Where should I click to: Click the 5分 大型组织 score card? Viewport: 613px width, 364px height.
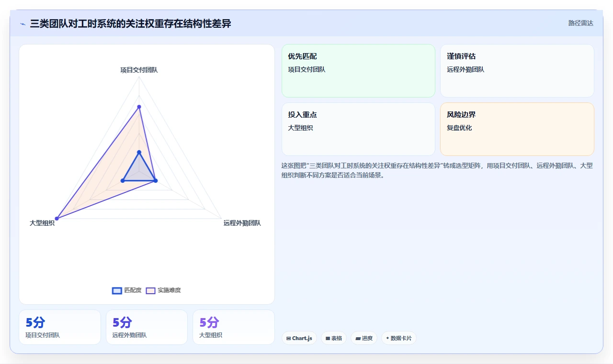click(234, 327)
